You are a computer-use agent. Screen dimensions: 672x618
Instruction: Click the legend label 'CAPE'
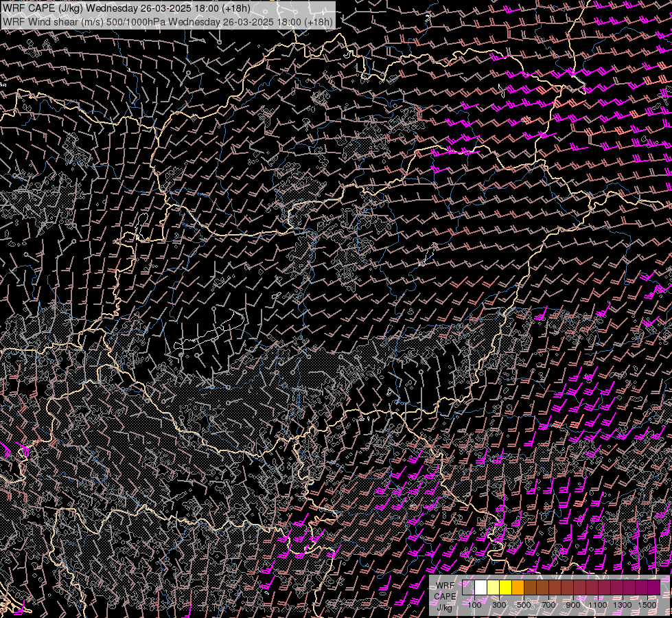[x=445, y=596]
